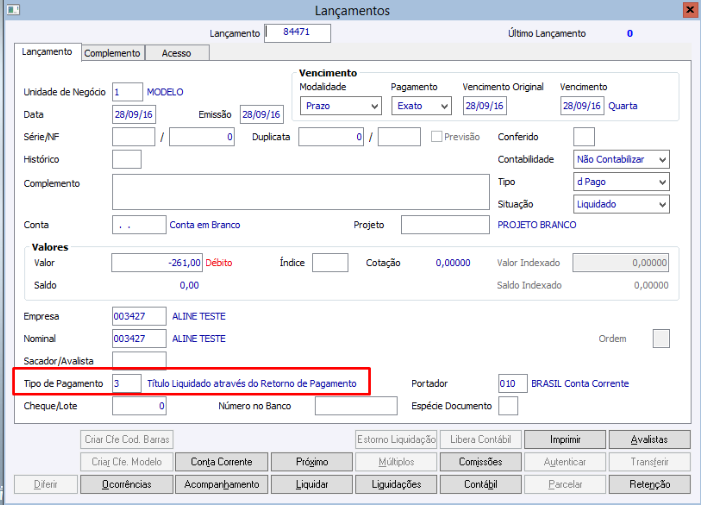Click the Ordem checkbox
703x505 pixels.
pyautogui.click(x=661, y=338)
